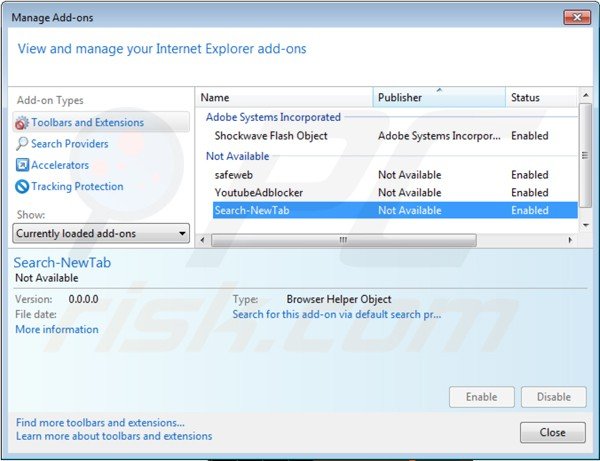The height and width of the screenshot is (461, 600).
Task: Select the Shockwave Flash Object add-on
Action: click(x=395, y=136)
